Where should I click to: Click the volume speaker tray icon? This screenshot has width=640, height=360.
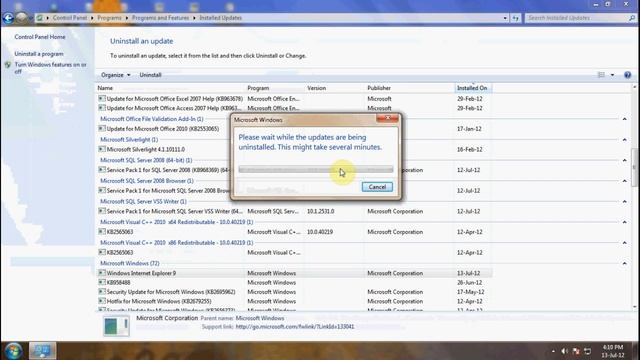click(x=564, y=351)
